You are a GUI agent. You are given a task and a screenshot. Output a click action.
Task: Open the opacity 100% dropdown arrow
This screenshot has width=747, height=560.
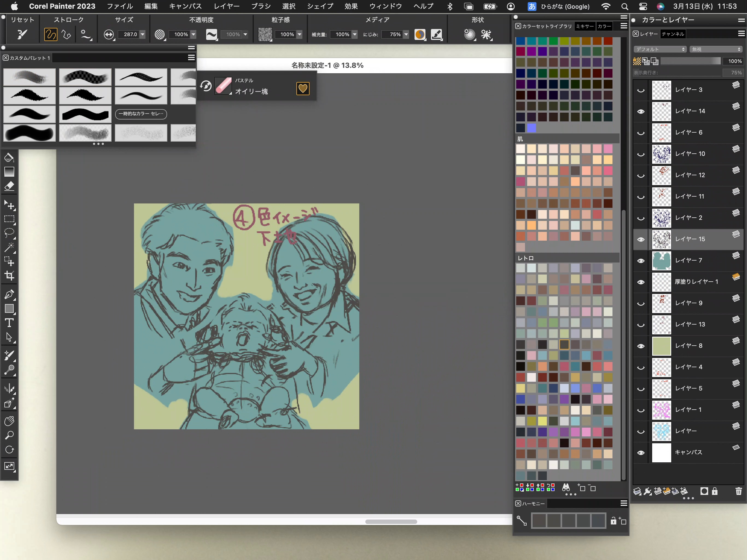pos(193,34)
